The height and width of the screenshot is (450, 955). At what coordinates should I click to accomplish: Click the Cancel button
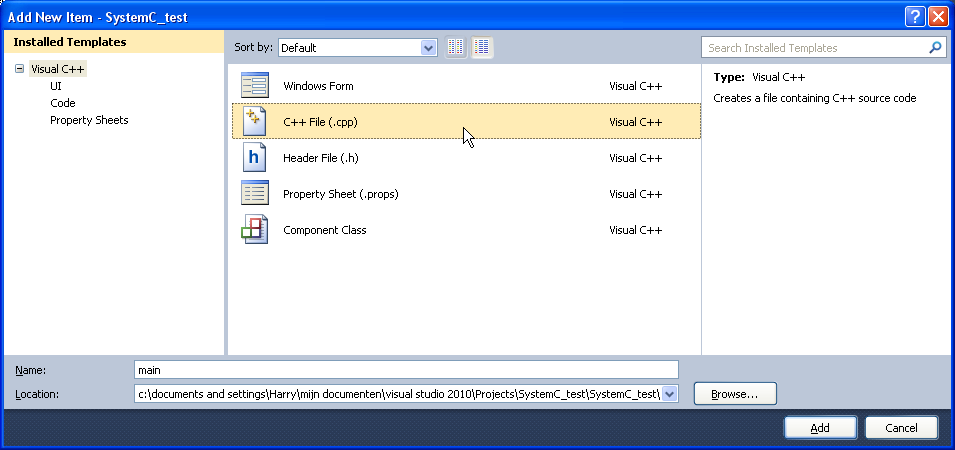901,428
